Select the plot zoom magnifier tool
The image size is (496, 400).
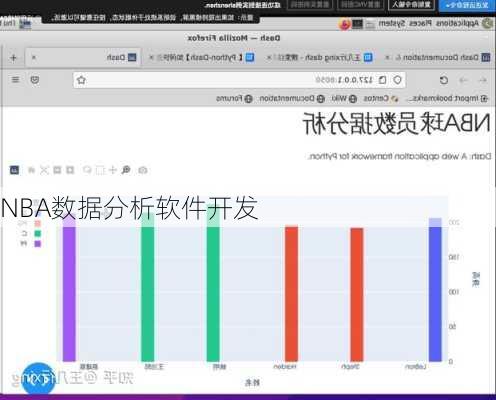pyautogui.click(x=126, y=170)
